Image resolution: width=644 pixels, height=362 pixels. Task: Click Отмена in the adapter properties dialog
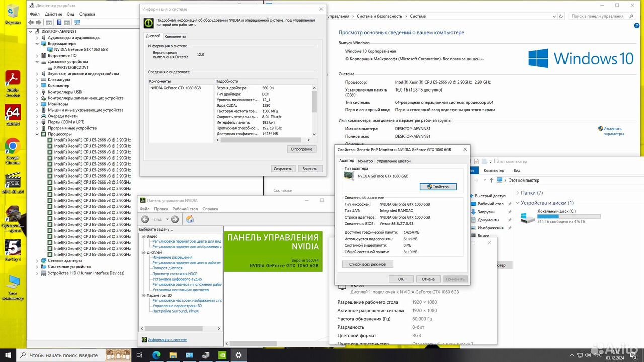click(x=428, y=279)
